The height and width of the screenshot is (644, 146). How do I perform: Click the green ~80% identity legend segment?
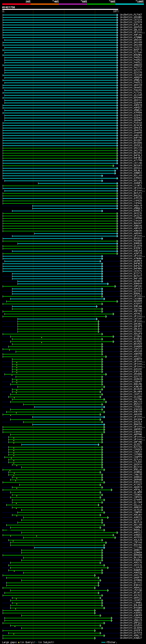101,4
